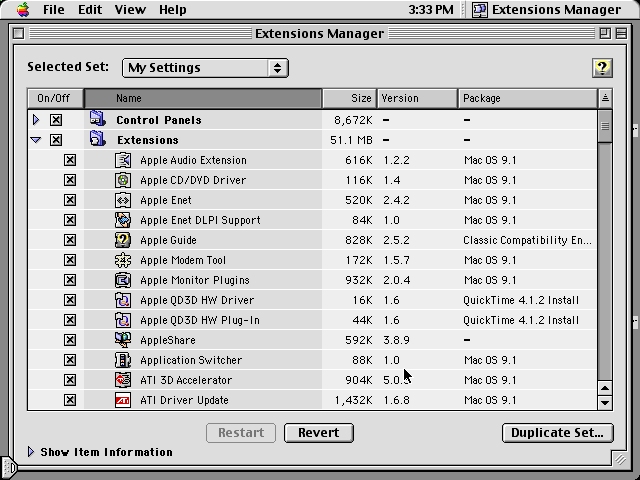The image size is (640, 480).
Task: Select the Apple Monitor Plugins row name
Action: click(x=195, y=280)
